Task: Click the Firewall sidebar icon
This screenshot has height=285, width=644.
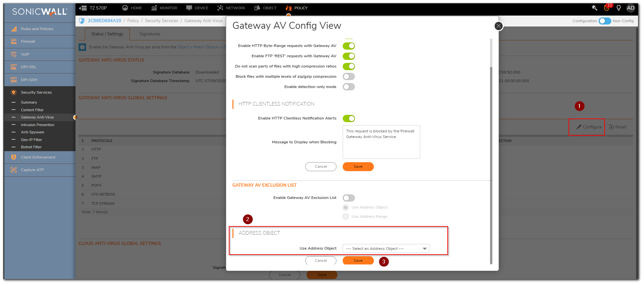Action: click(x=14, y=41)
